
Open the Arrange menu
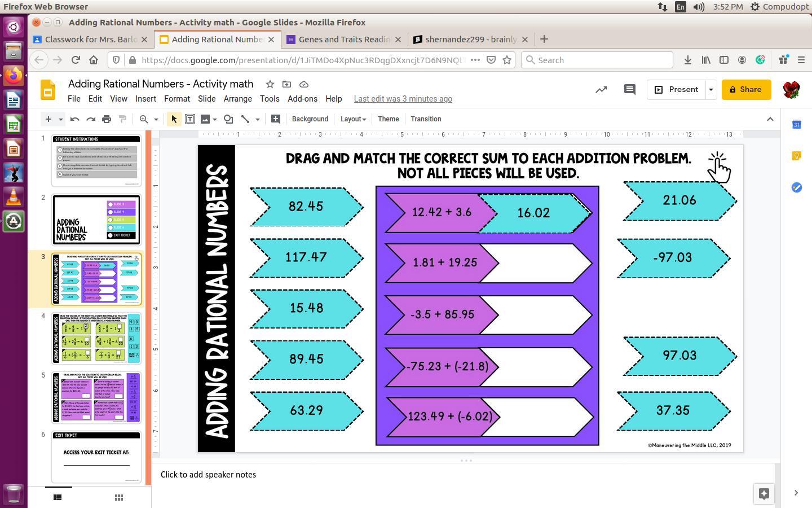click(x=237, y=99)
